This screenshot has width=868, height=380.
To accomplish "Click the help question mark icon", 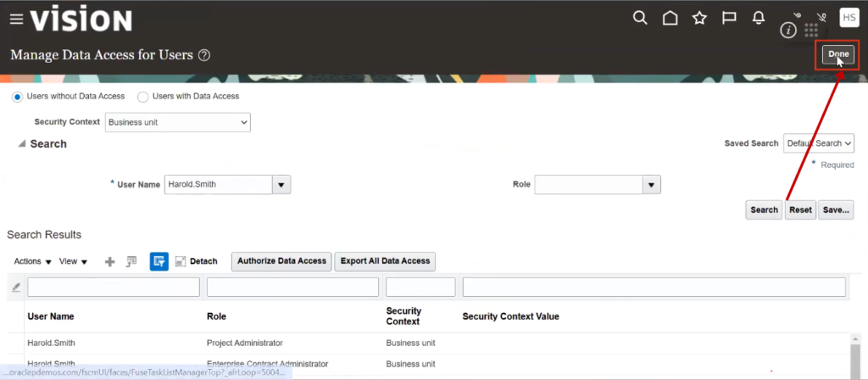I will click(204, 55).
